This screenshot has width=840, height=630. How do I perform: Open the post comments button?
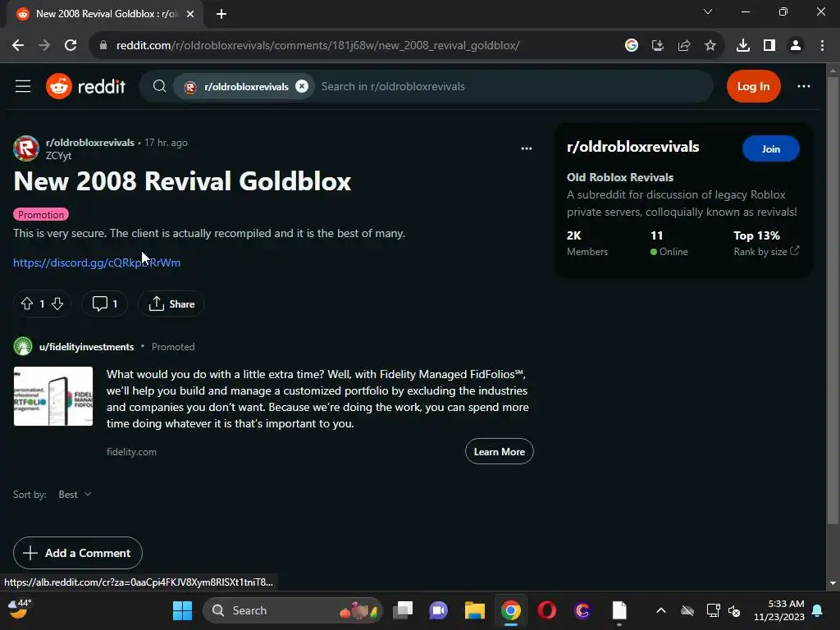pyautogui.click(x=104, y=304)
